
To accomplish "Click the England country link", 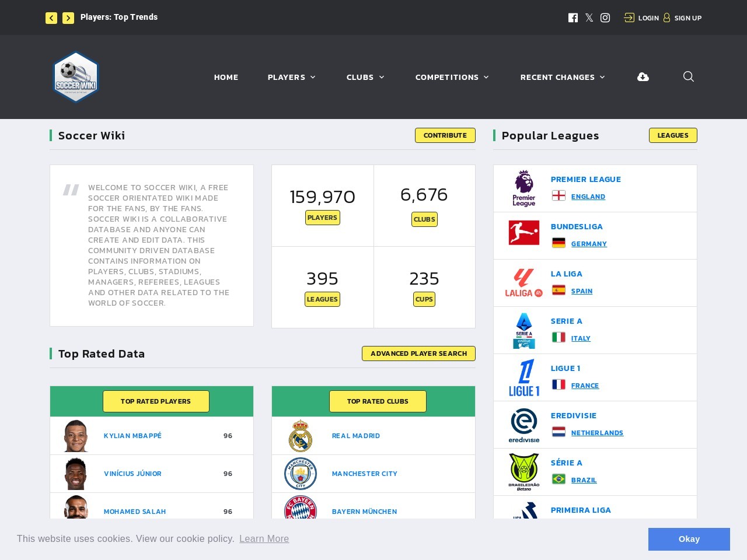I will [x=588, y=197].
